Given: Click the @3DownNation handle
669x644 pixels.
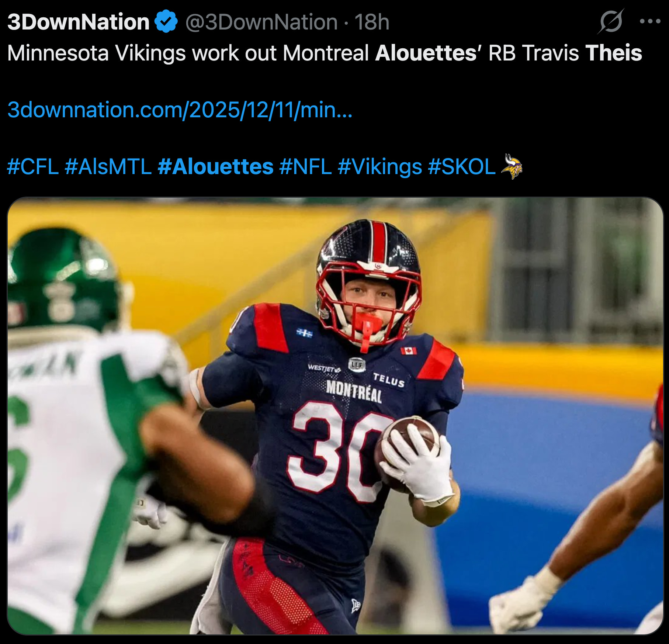Looking at the screenshot, I should click(261, 22).
